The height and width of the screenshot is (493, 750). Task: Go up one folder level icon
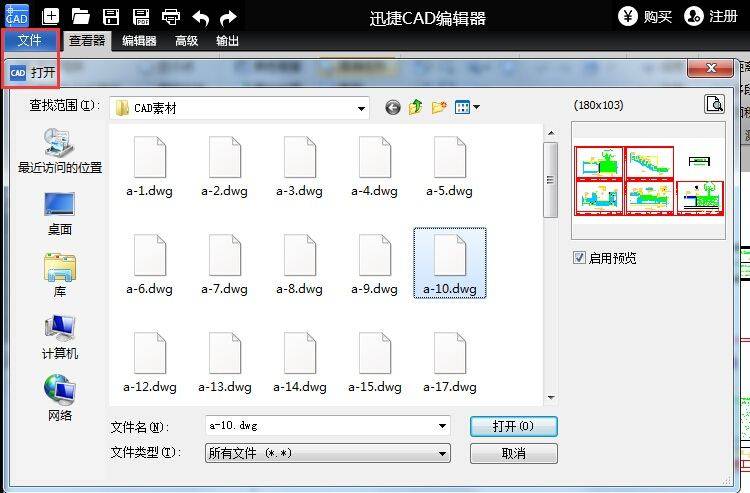point(415,107)
